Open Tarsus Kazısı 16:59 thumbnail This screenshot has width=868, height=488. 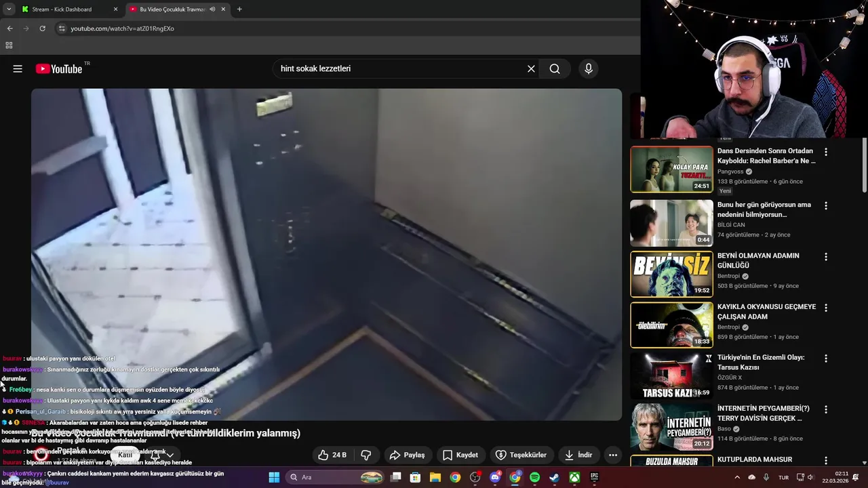tap(671, 375)
